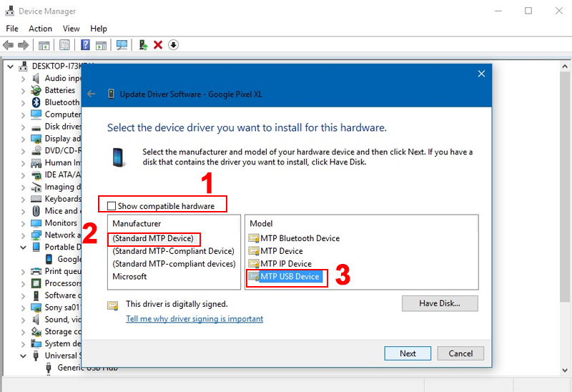This screenshot has height=392, width=572.
Task: Click the Next button
Action: click(x=408, y=353)
